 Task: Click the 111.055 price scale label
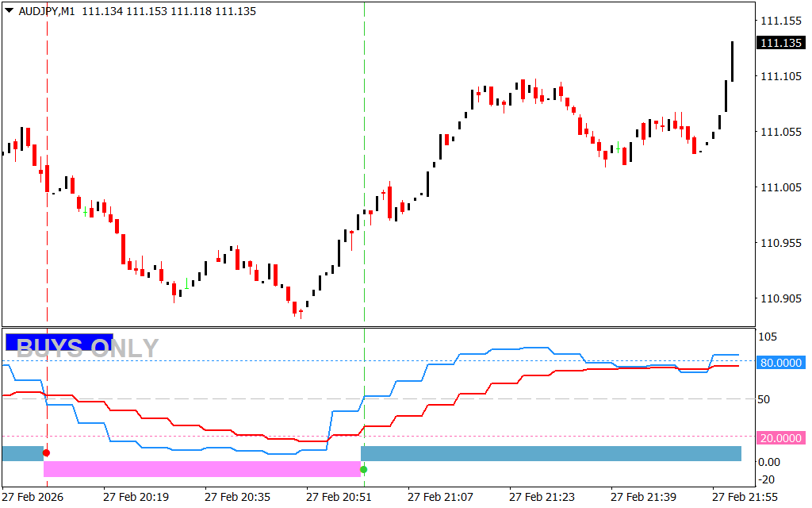[780, 132]
